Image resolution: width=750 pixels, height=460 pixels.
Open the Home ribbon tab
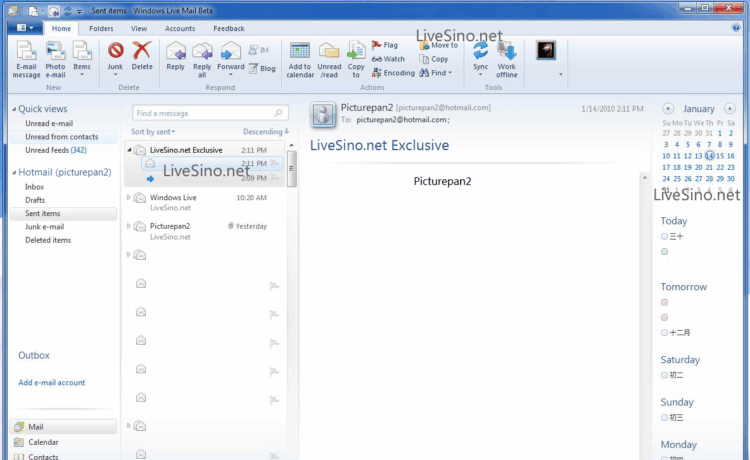pyautogui.click(x=61, y=29)
